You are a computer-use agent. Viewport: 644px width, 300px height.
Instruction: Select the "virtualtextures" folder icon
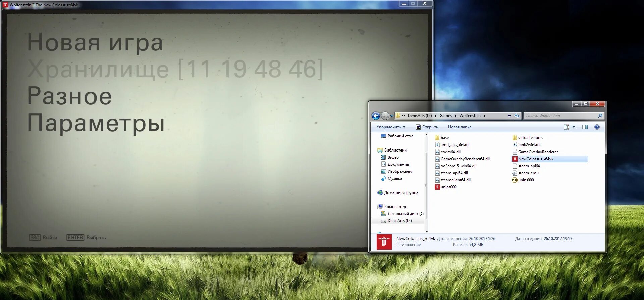coord(515,138)
